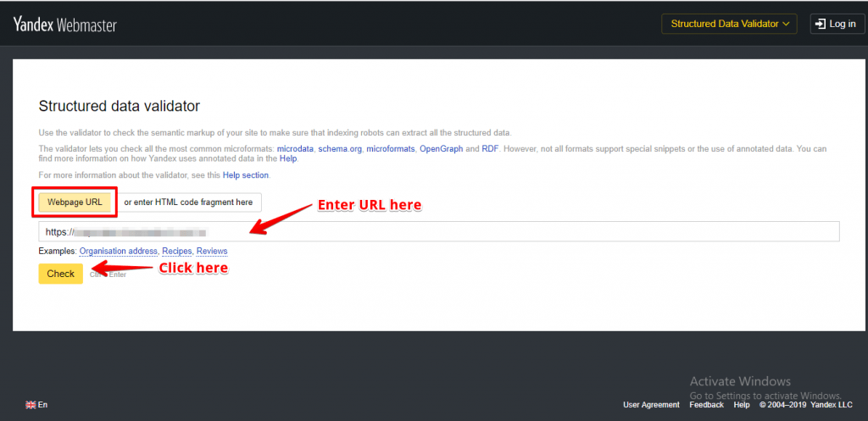This screenshot has width=868, height=421.
Task: Load the Organisation address example
Action: [119, 252]
